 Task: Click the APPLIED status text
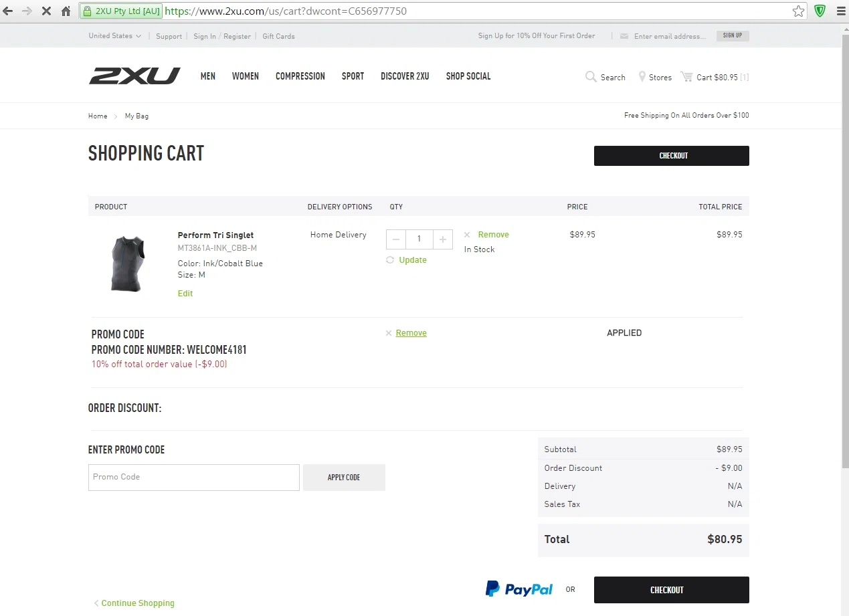(x=624, y=333)
